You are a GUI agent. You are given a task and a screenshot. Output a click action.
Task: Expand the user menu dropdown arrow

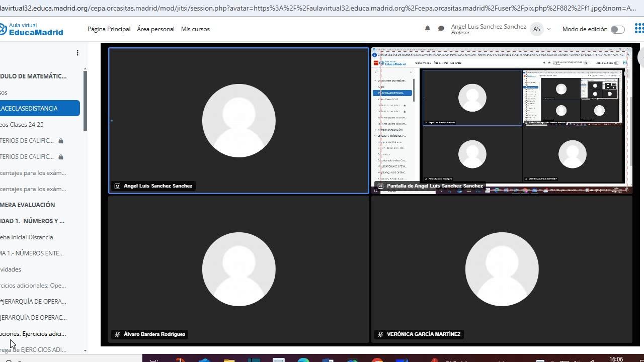pos(548,29)
